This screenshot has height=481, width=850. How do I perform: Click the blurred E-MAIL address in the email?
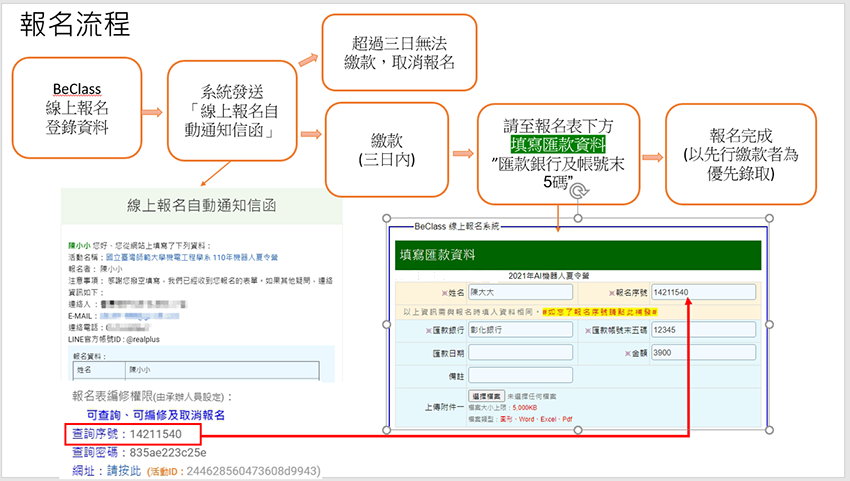(139, 316)
